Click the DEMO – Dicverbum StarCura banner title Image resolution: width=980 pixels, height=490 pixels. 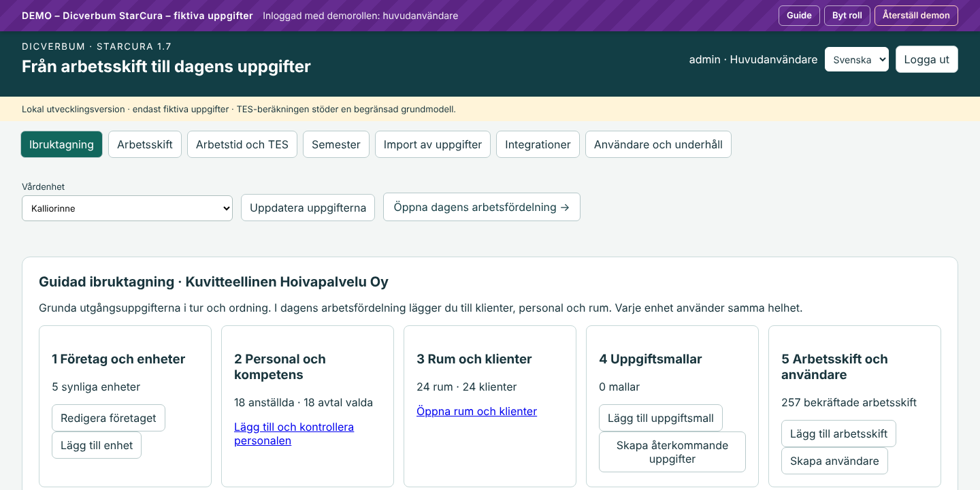click(137, 16)
